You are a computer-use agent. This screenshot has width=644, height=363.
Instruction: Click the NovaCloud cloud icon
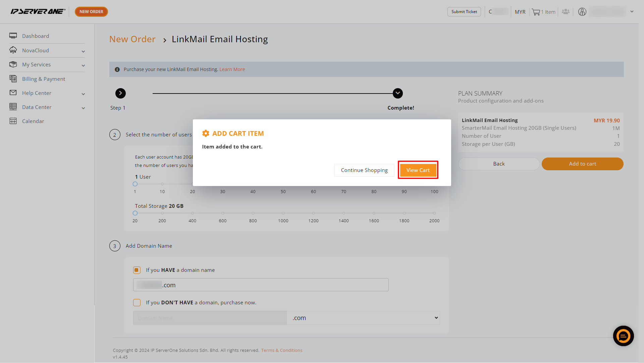point(13,50)
